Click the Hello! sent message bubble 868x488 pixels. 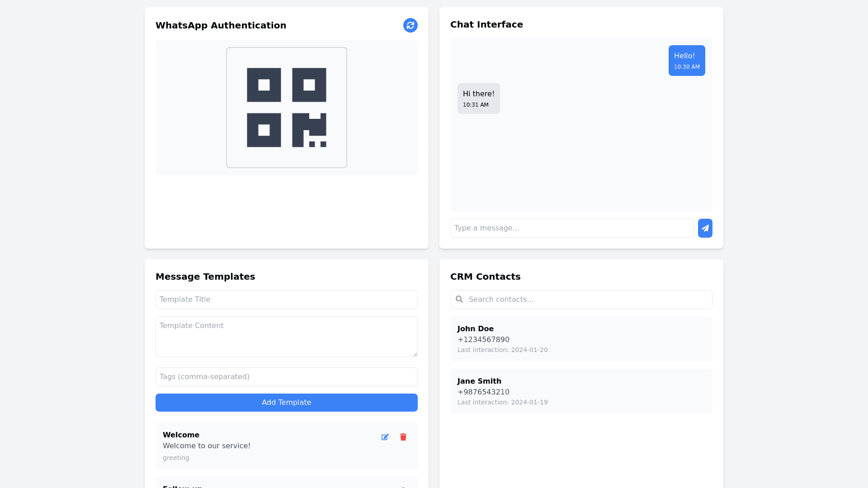tap(686, 61)
